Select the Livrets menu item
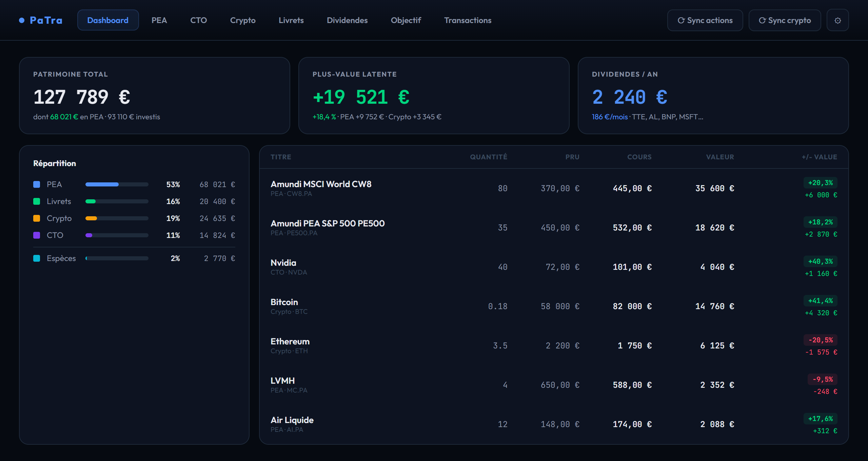Viewport: 868px width, 461px height. click(291, 20)
